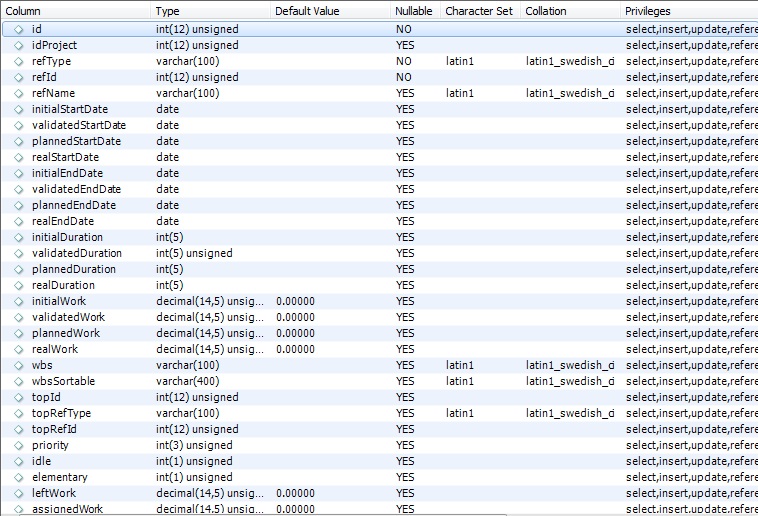Click the icon next to realWork
Image resolution: width=758 pixels, height=516 pixels.
pos(18,349)
